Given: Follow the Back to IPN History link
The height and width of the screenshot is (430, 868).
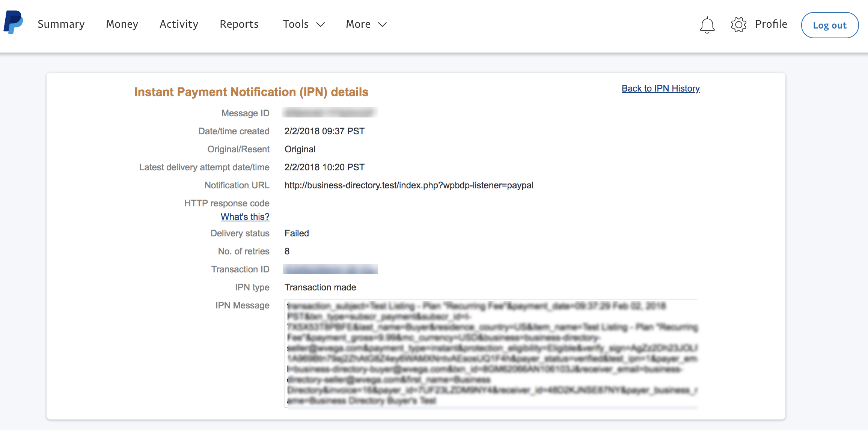Looking at the screenshot, I should (x=660, y=89).
